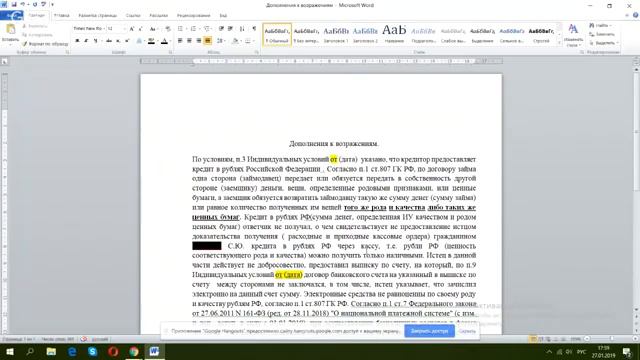This screenshot has width=640, height=360.
Task: Click Заменить (Replace)
Action: (602, 34)
